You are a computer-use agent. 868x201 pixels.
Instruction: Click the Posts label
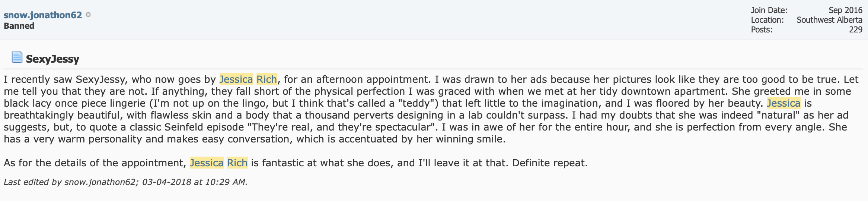click(x=762, y=29)
